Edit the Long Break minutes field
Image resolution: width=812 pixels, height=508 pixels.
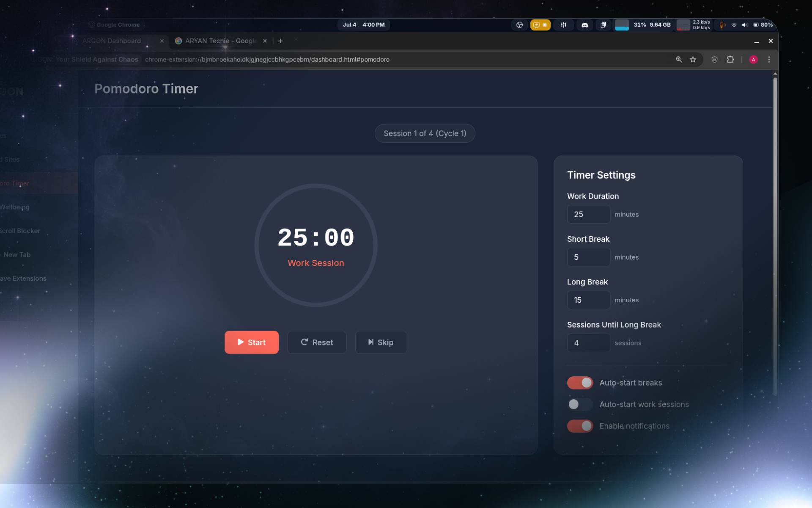click(x=588, y=300)
